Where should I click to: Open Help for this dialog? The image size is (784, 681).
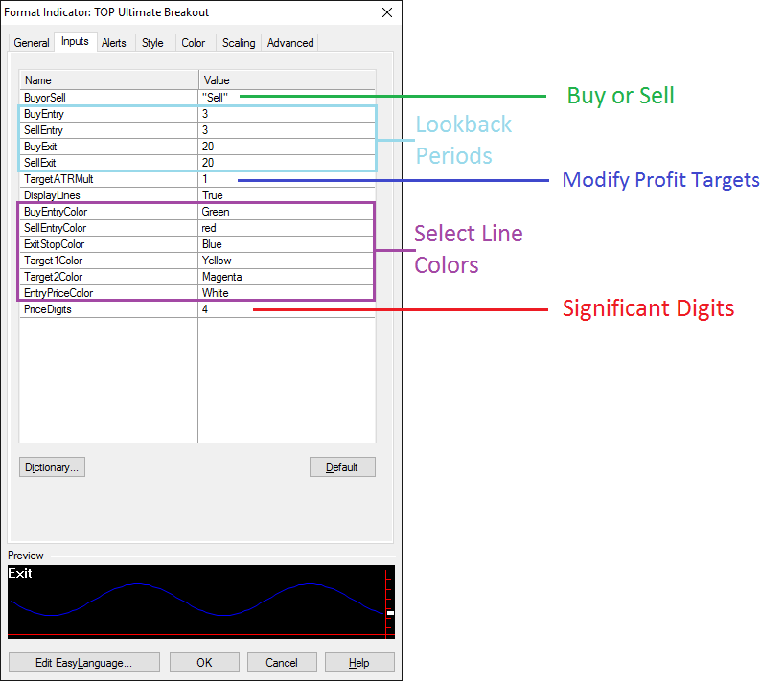pyautogui.click(x=358, y=663)
